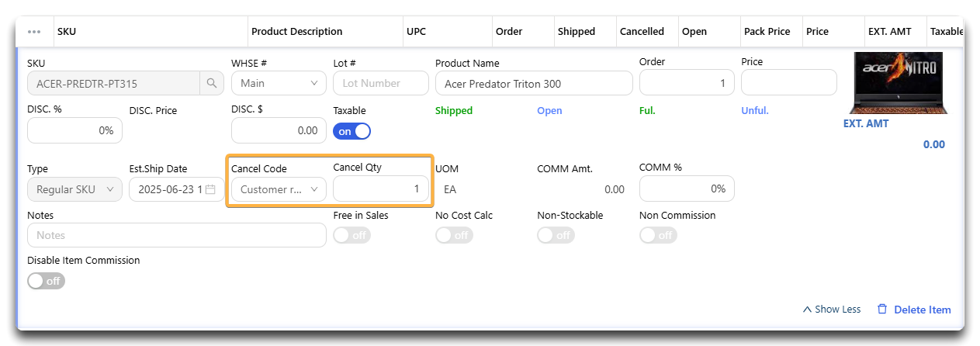
Task: Open the Type Regular SKU dropdown
Action: point(74,189)
